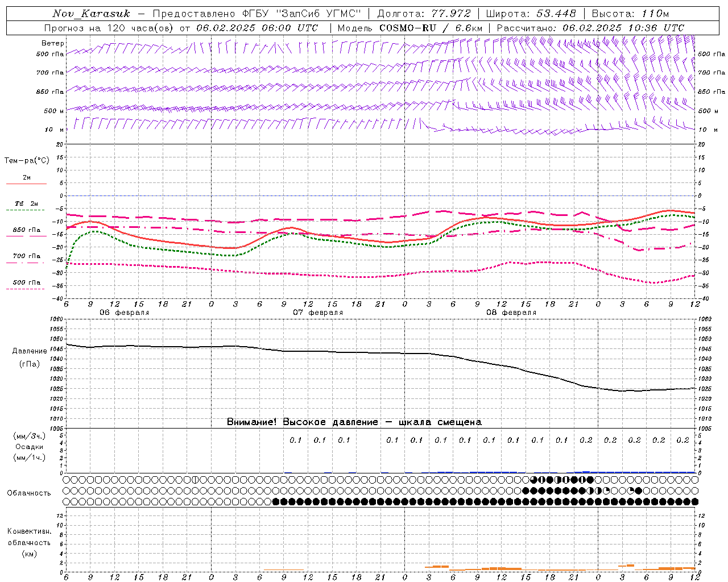The image size is (728, 582).
Task: Click the 'Td 2м' dew point legend entry
Action: (26, 203)
